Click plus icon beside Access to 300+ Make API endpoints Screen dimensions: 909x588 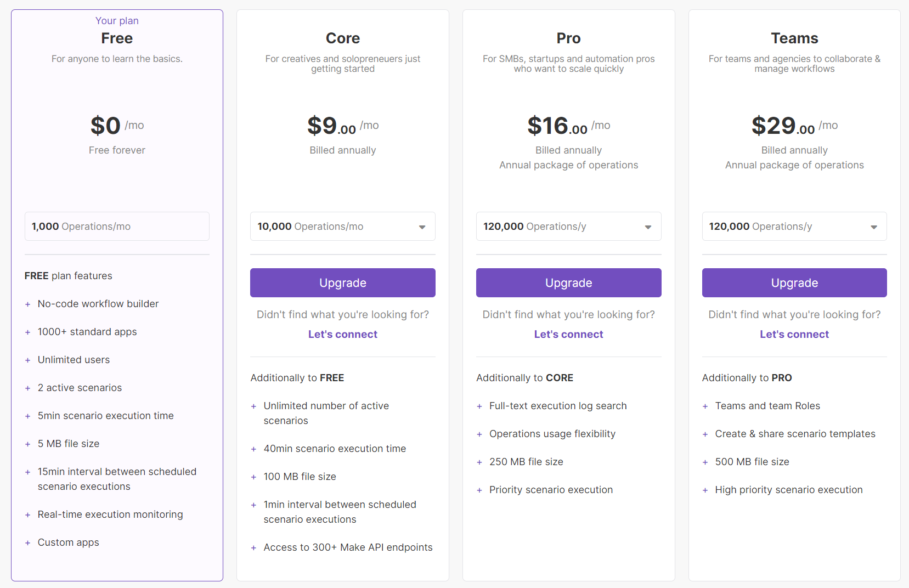pos(253,548)
